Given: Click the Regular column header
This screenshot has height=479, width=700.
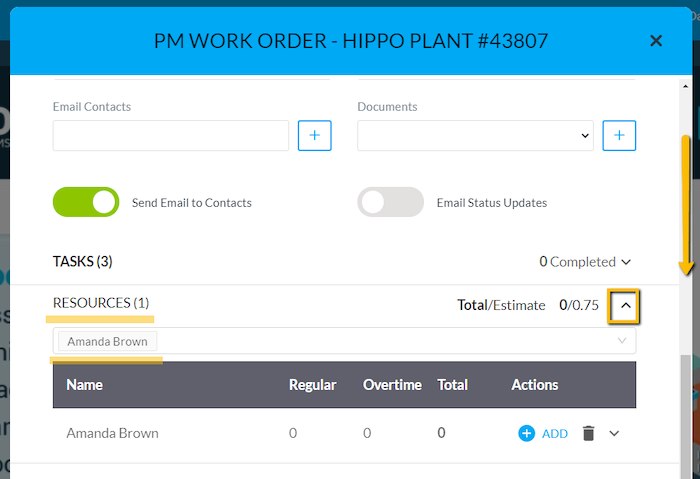Looking at the screenshot, I should point(312,385).
